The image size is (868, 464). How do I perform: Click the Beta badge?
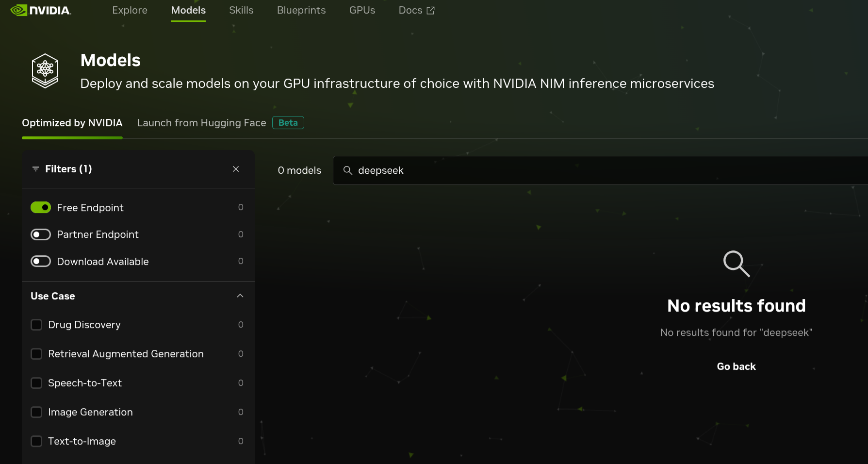coord(288,123)
